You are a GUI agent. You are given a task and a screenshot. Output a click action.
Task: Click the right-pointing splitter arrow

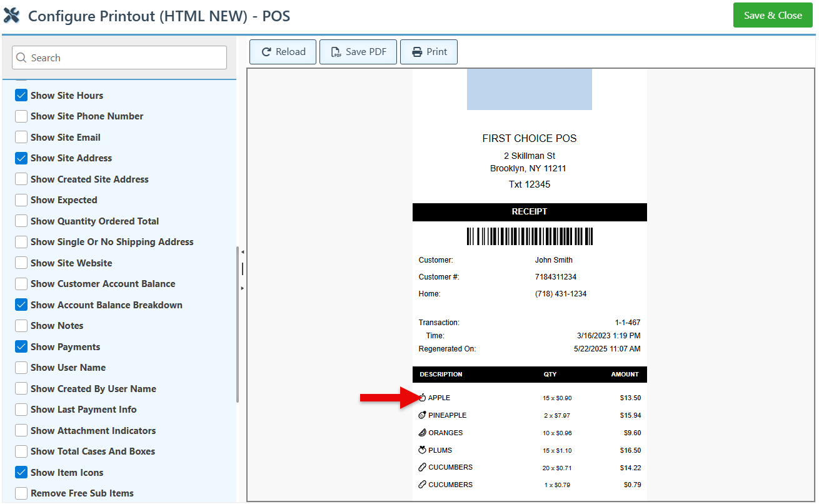(x=243, y=288)
